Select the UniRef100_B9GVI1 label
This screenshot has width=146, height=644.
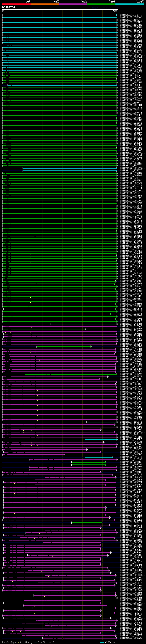131,53
